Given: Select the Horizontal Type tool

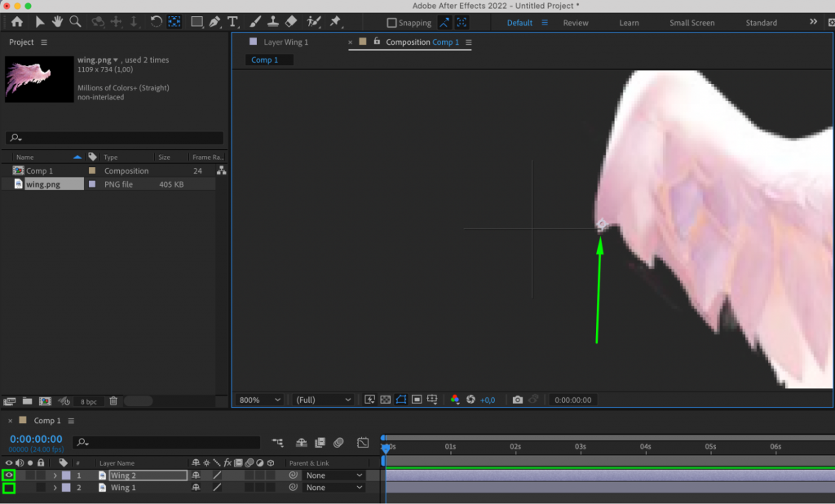Looking at the screenshot, I should 232,22.
